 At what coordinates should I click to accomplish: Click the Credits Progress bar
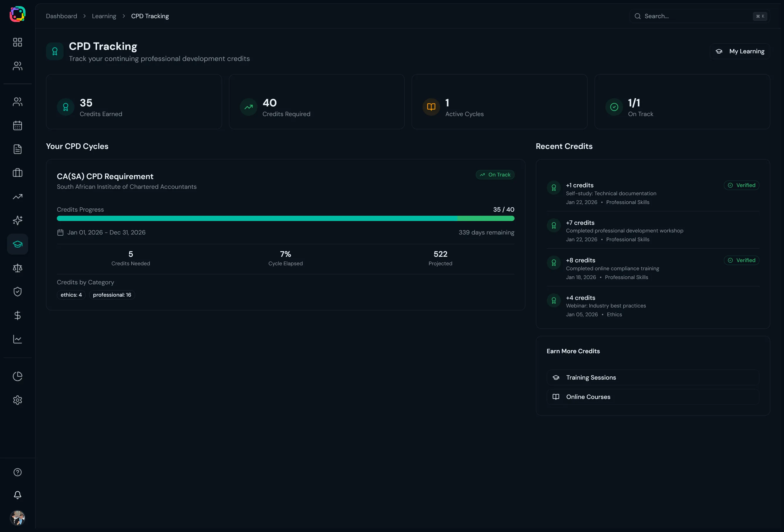coord(285,219)
